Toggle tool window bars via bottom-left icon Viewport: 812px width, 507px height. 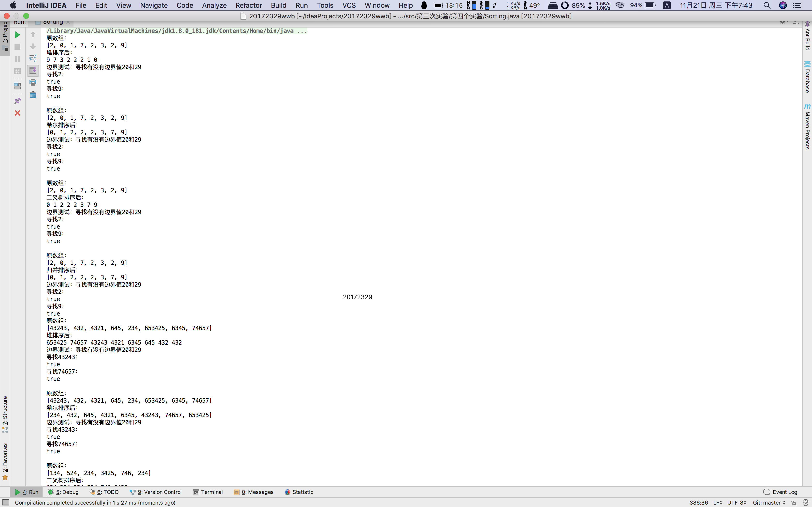pyautogui.click(x=6, y=502)
